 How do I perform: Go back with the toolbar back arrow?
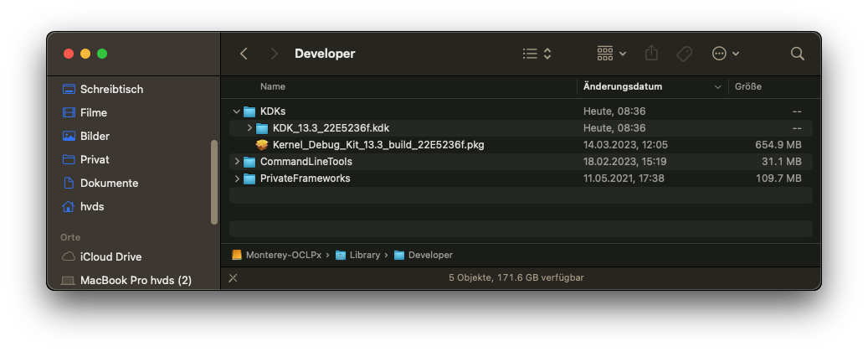(x=244, y=54)
